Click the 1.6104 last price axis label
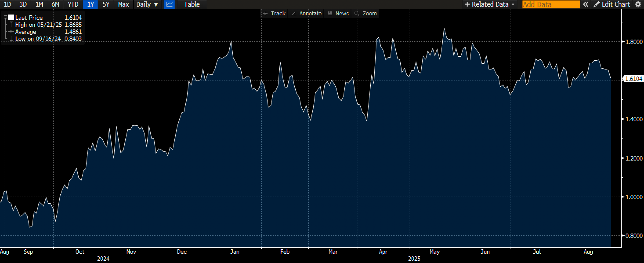 [633, 79]
